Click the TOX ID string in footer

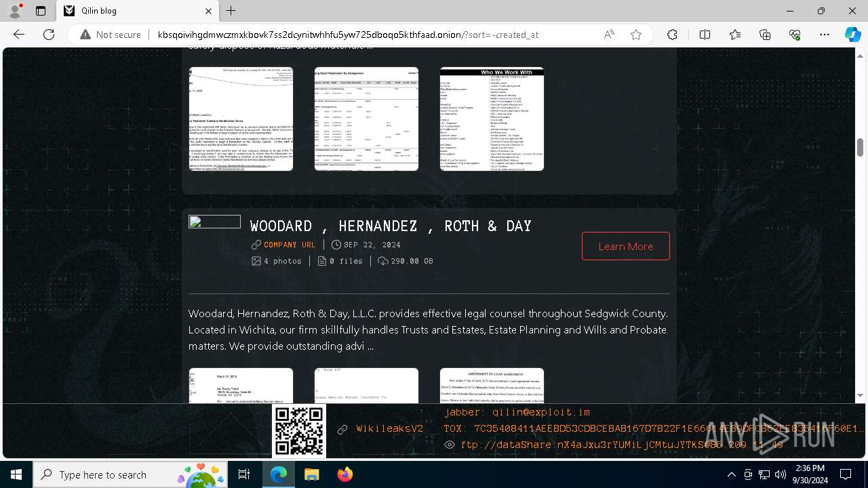654,429
